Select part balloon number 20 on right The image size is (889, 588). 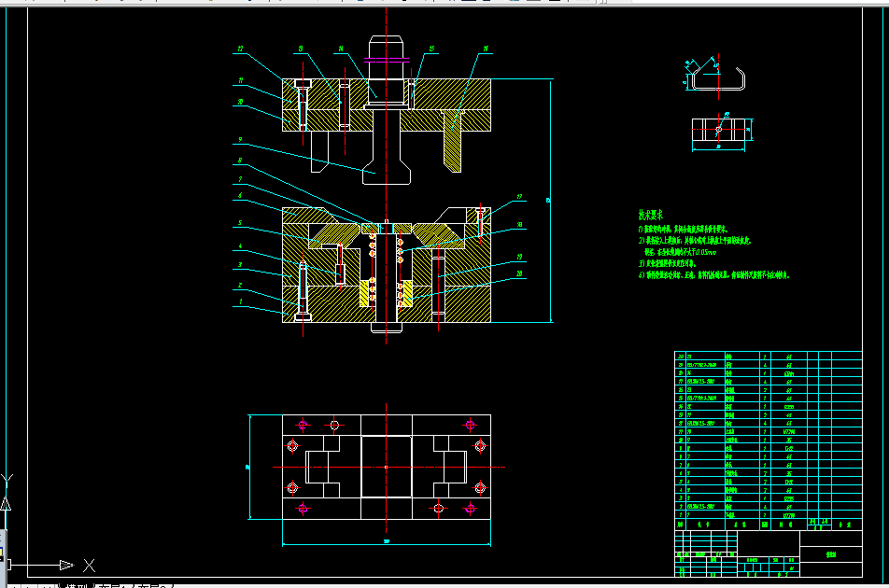(519, 273)
